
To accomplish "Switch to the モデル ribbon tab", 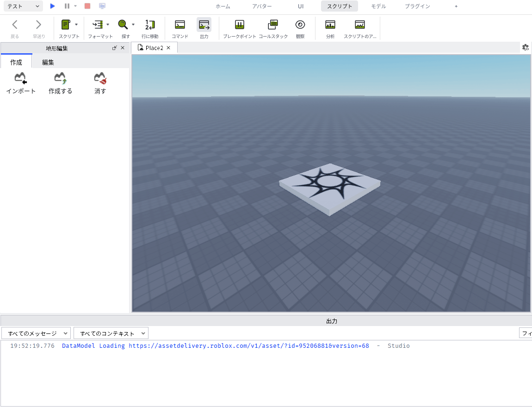I will coord(378,6).
